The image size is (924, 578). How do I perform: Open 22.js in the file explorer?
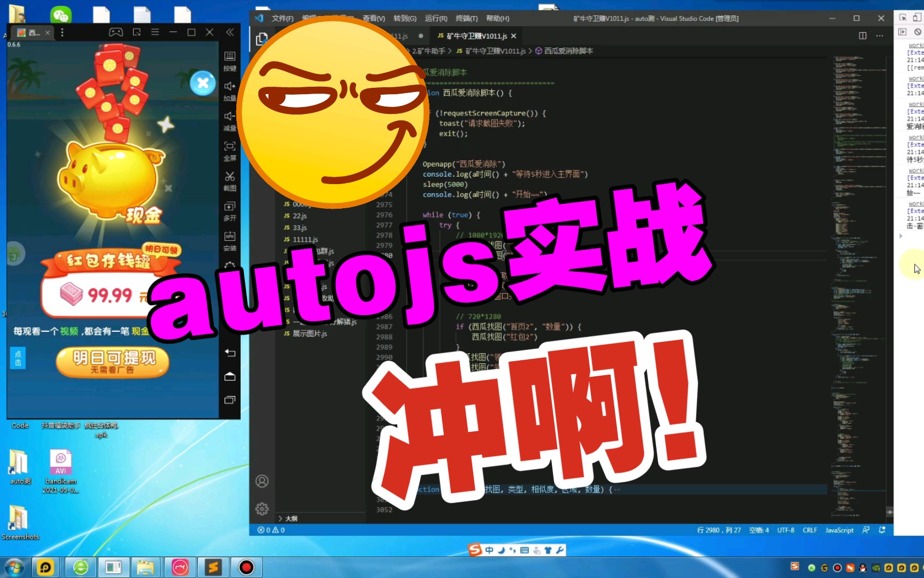(299, 216)
